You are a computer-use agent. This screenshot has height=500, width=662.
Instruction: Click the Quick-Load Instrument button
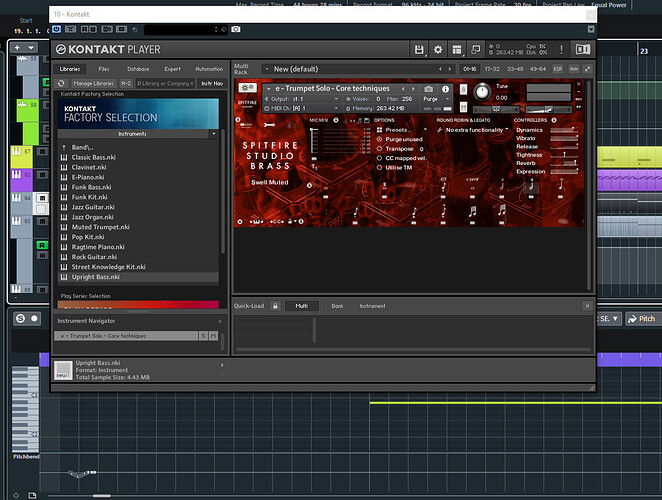[x=372, y=306]
